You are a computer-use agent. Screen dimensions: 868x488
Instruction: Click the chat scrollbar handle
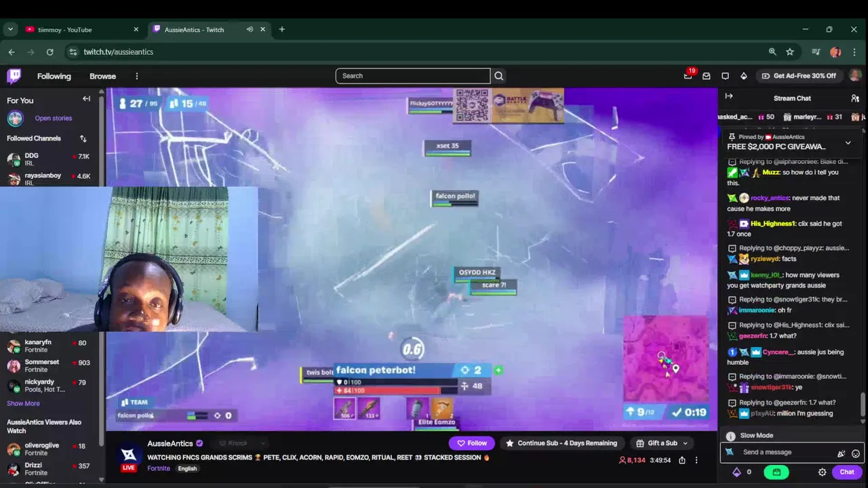863,405
